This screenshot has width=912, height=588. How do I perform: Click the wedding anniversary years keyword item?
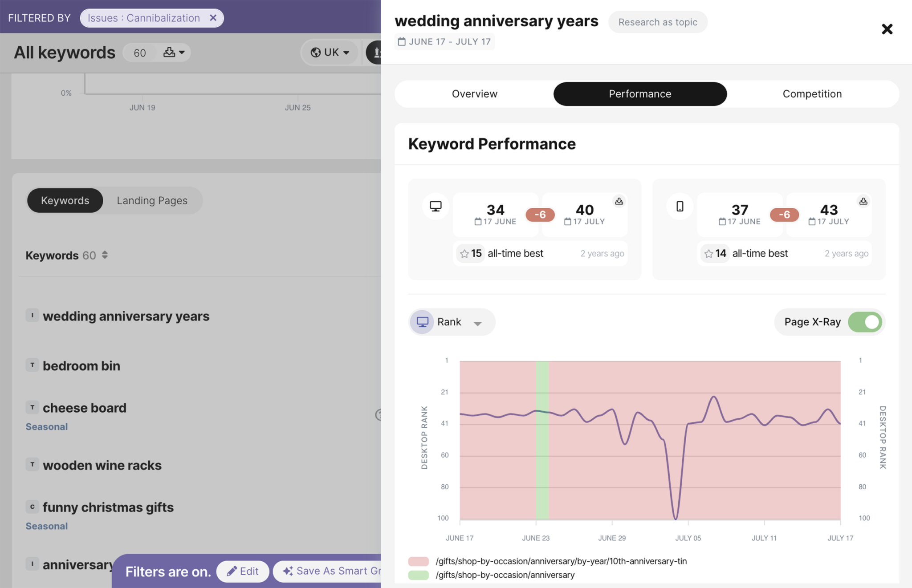coord(126,315)
